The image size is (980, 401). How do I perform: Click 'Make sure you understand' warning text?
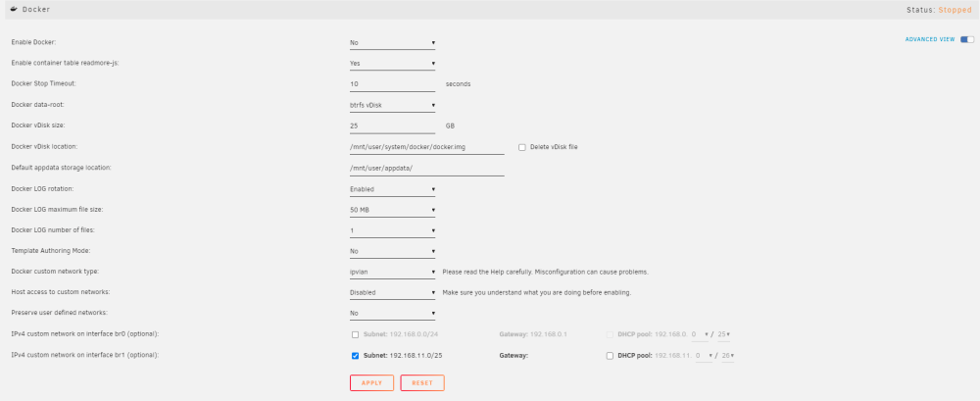pyautogui.click(x=537, y=292)
